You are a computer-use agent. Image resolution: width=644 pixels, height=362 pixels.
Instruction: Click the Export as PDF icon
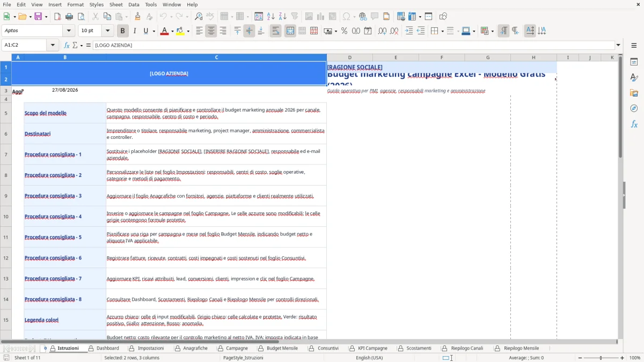57,17
